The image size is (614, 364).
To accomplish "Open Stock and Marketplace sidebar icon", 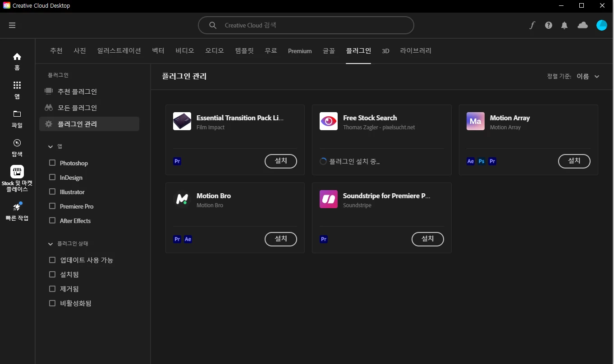I will (17, 172).
